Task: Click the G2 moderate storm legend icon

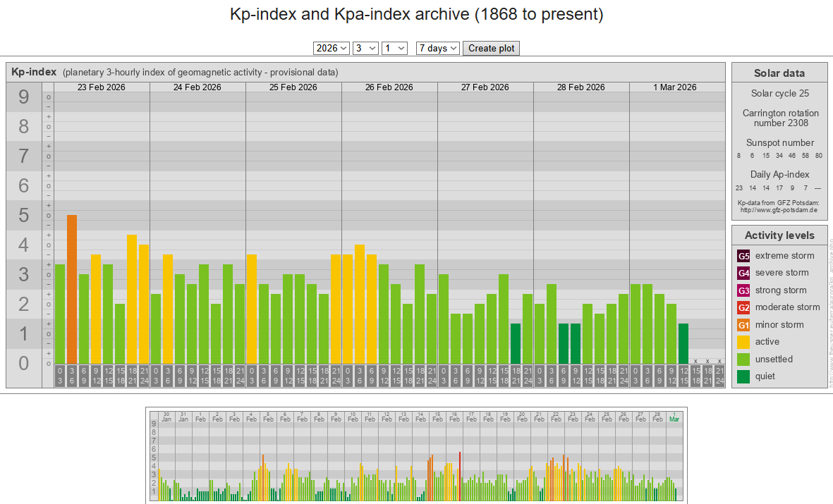Action: tap(743, 307)
